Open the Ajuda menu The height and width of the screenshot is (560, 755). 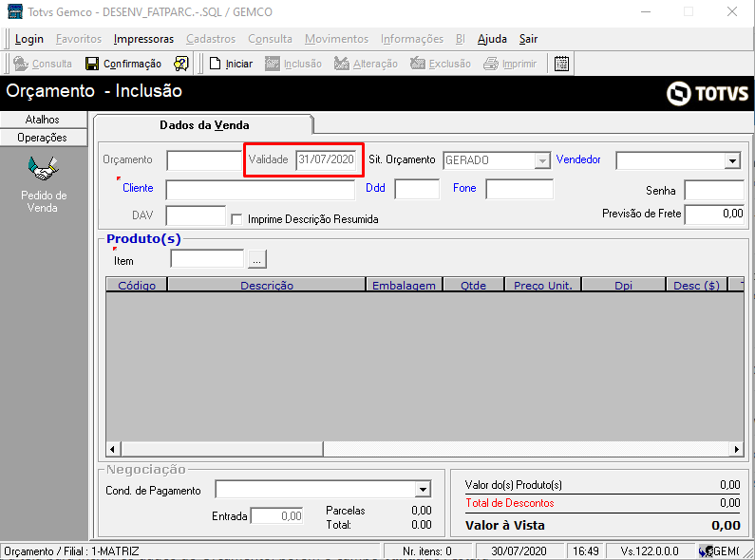coord(492,39)
